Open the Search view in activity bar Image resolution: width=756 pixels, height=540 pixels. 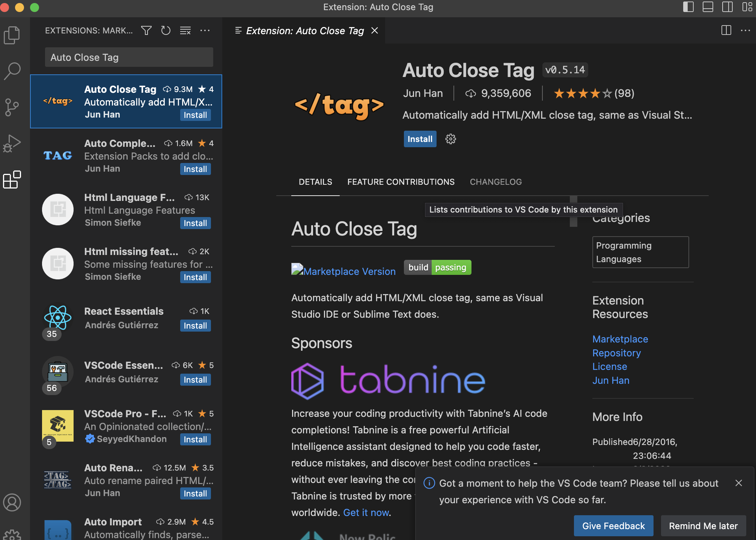(12, 71)
